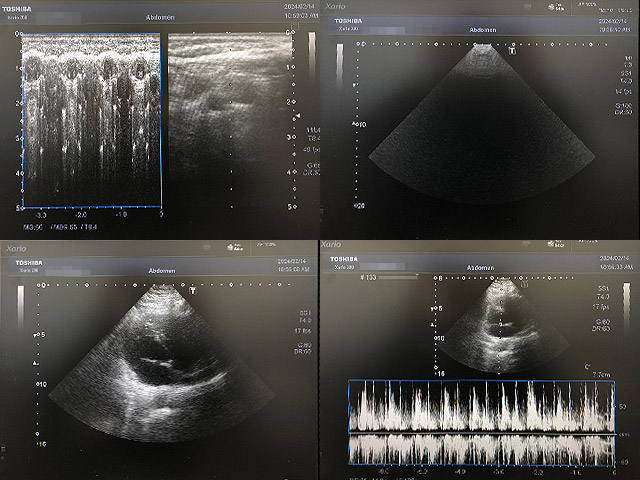Click the baseline of the Doppler spectrum
Image resolution: width=640 pixels, height=480 pixels.
(482, 432)
